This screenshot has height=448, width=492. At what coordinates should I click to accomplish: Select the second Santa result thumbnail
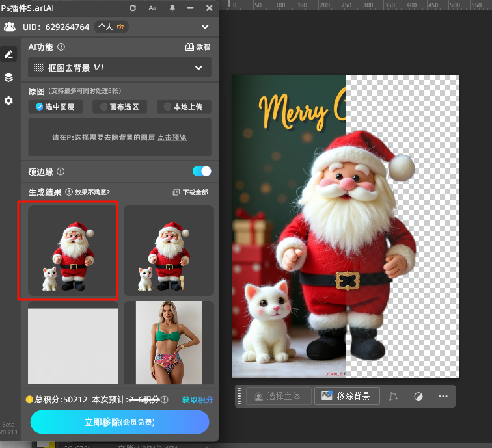(169, 250)
